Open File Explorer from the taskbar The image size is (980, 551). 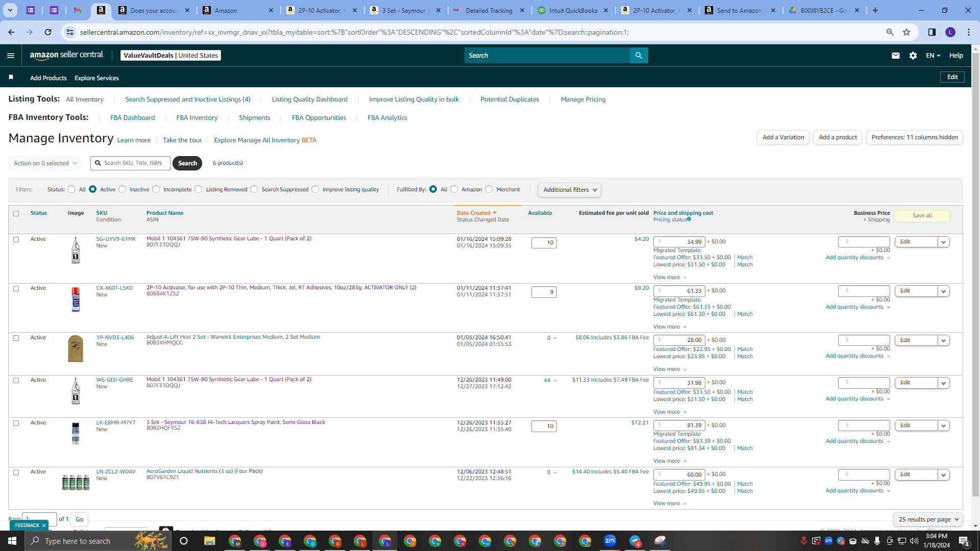(x=209, y=541)
